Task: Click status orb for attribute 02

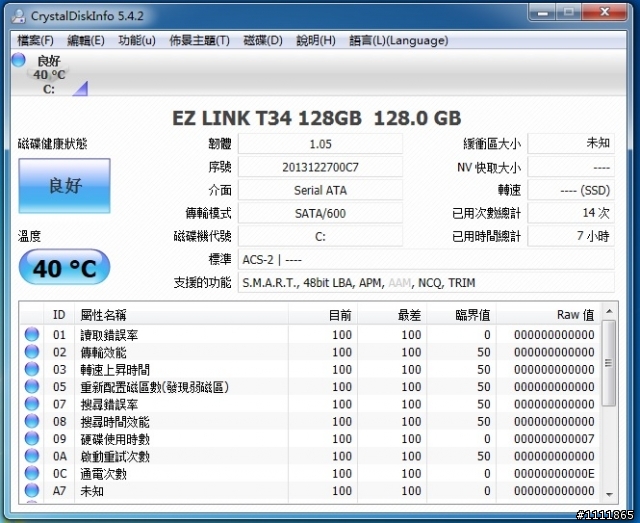Action: coord(32,352)
